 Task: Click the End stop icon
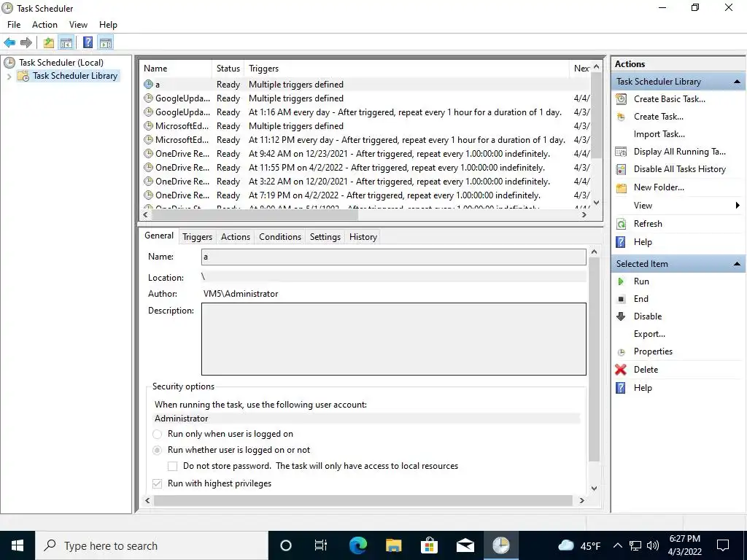pyautogui.click(x=621, y=299)
